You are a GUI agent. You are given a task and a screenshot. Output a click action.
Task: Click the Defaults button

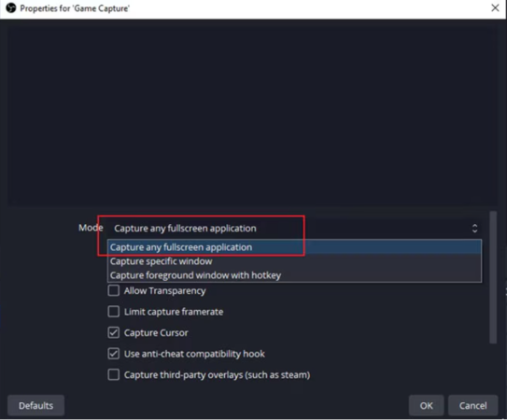[35, 405]
